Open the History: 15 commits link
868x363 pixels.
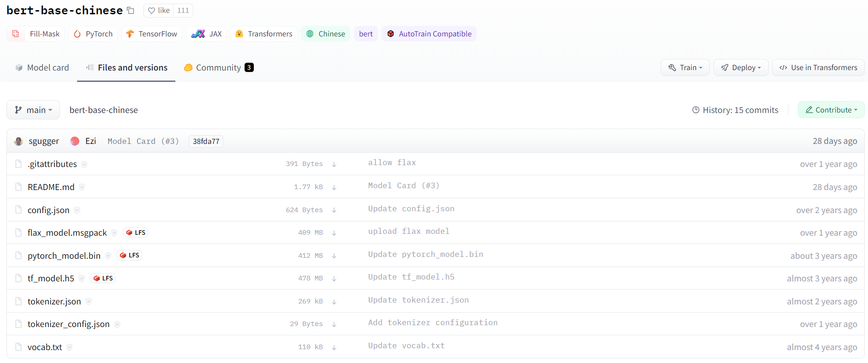pyautogui.click(x=735, y=110)
